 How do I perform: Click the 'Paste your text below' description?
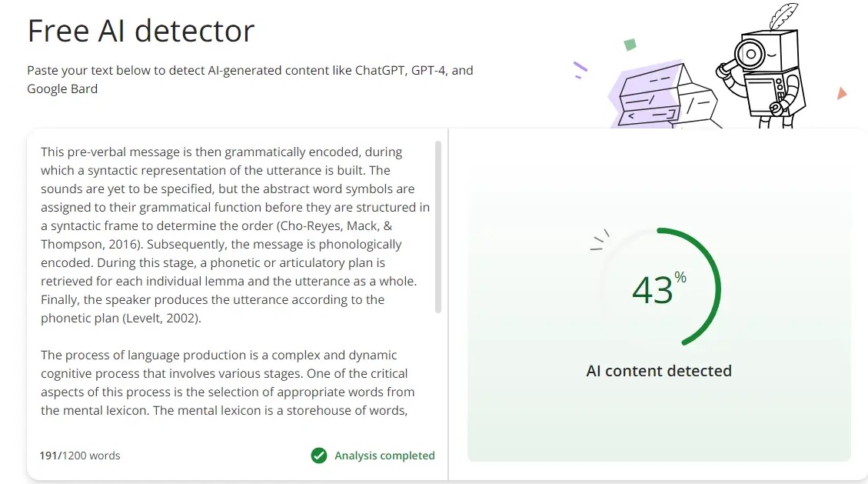point(250,79)
